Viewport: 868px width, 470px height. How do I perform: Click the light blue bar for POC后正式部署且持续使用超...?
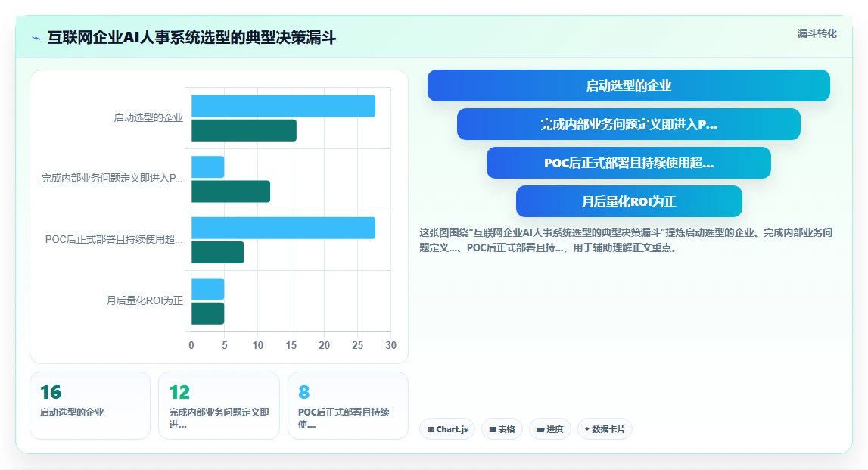pyautogui.click(x=284, y=228)
